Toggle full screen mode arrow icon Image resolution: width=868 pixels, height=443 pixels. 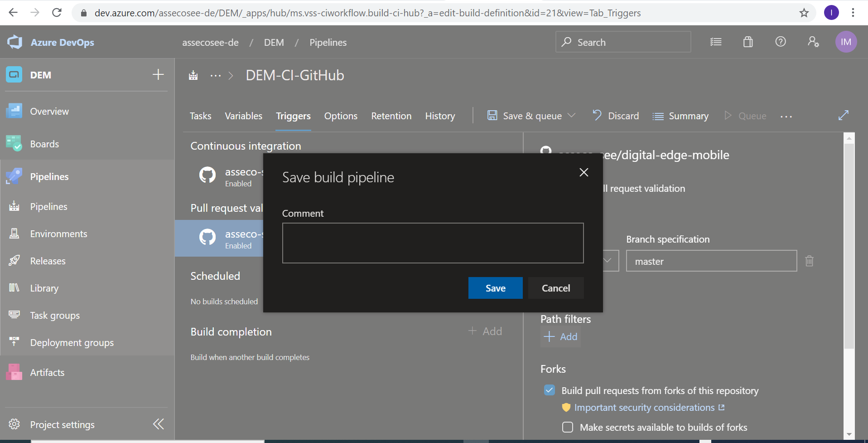(x=843, y=116)
